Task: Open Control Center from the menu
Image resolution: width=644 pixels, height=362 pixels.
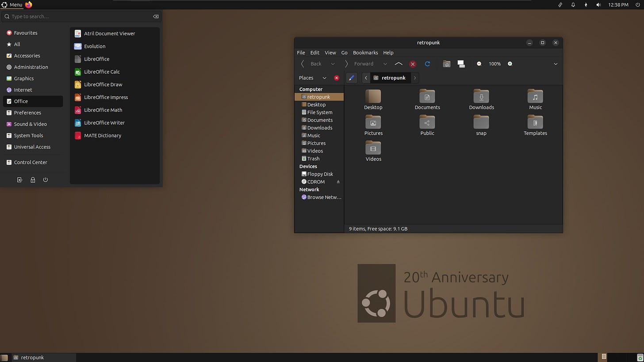Action: [x=33, y=162]
